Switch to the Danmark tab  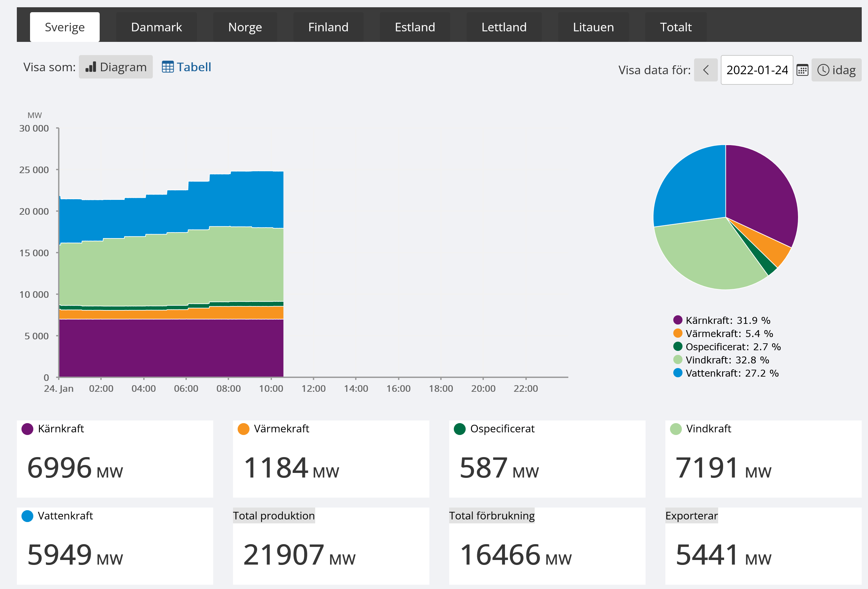156,27
